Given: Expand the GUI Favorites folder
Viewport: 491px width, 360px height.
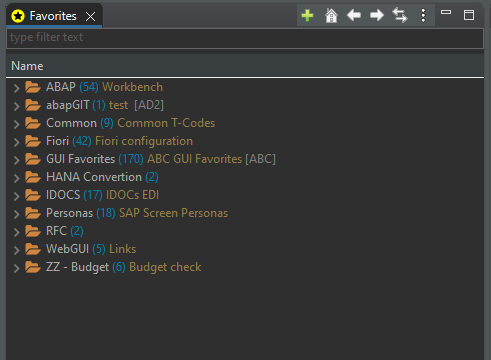Looking at the screenshot, I should [x=16, y=160].
